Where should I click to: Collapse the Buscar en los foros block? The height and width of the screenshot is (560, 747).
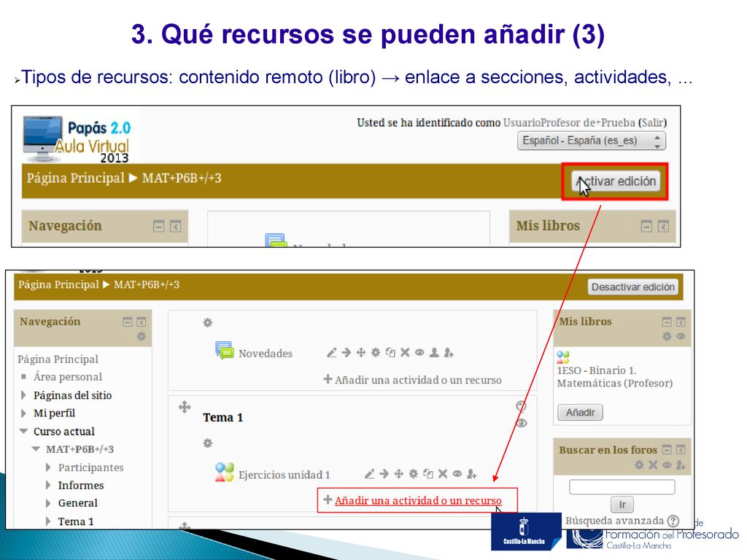coord(667,449)
